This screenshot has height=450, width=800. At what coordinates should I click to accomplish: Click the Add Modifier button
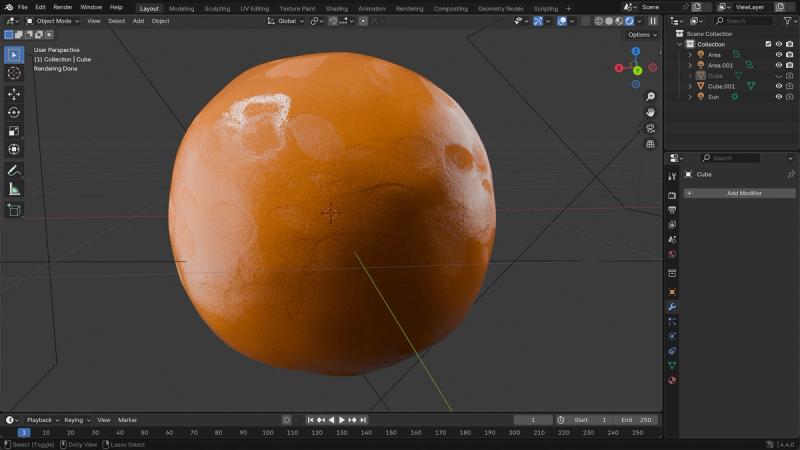739,193
